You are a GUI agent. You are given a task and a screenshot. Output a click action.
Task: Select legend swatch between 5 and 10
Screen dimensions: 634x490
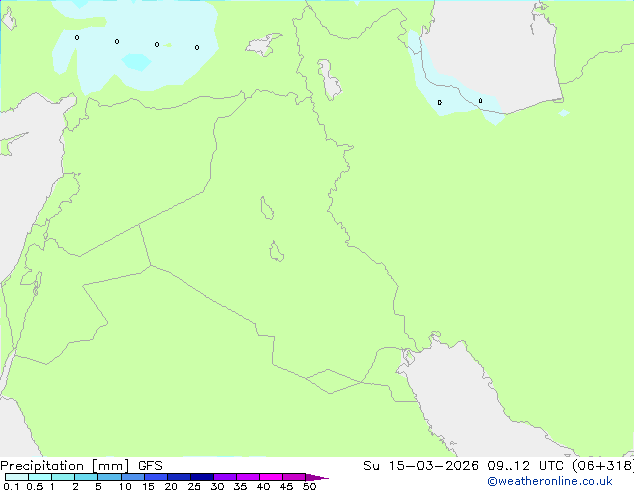[x=109, y=477]
